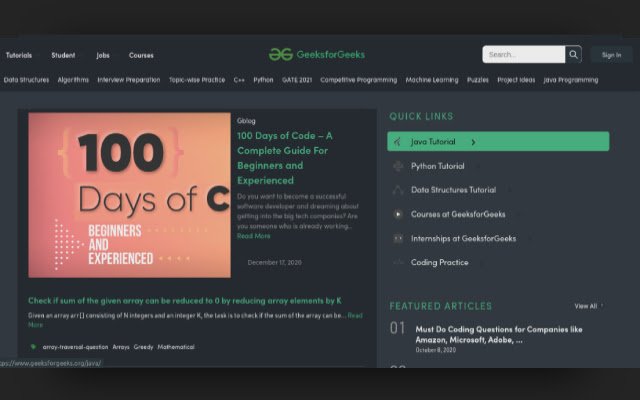This screenshot has height=400, width=640.
Task: Click the Arrays tag
Action: tap(121, 347)
